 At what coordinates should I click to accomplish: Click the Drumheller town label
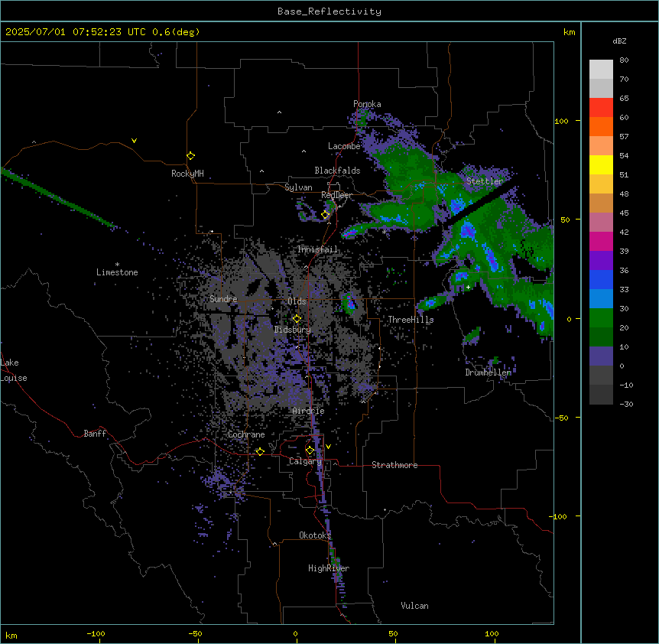click(488, 372)
